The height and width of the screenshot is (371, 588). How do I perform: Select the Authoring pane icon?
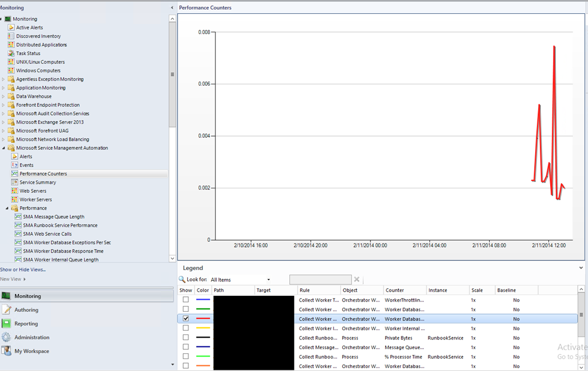click(x=6, y=310)
